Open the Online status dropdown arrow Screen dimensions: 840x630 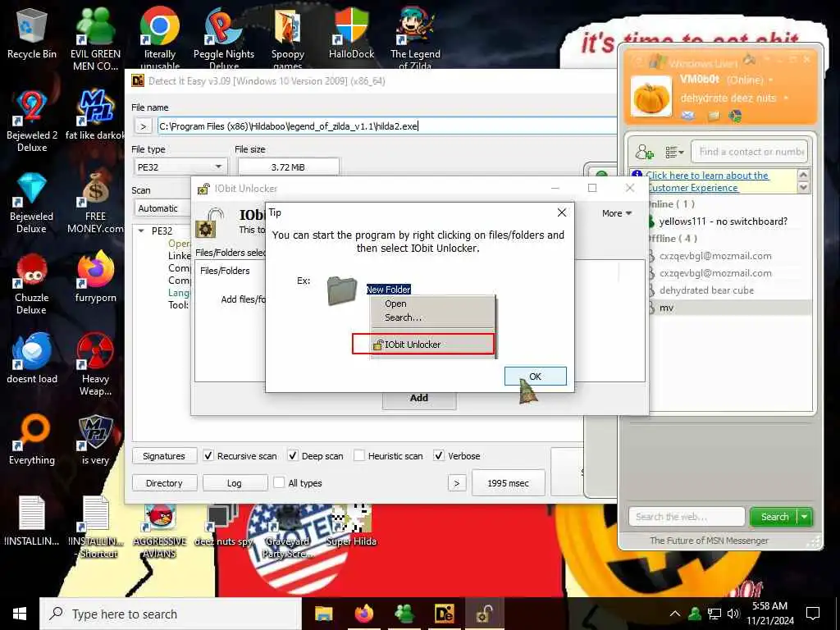pyautogui.click(x=771, y=80)
